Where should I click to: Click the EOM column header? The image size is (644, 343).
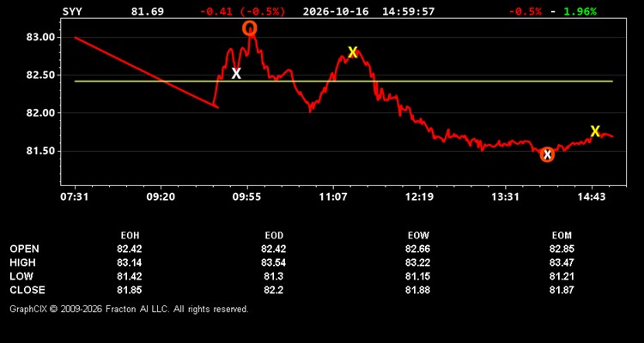562,236
